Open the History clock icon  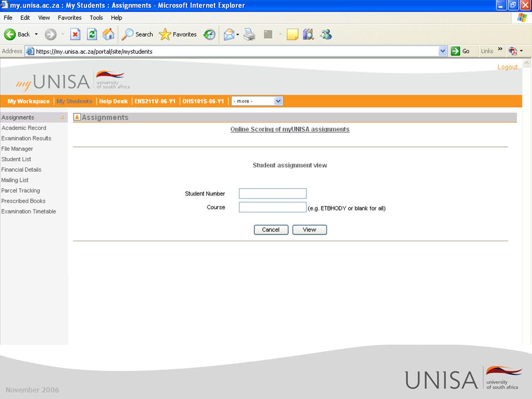tap(209, 34)
